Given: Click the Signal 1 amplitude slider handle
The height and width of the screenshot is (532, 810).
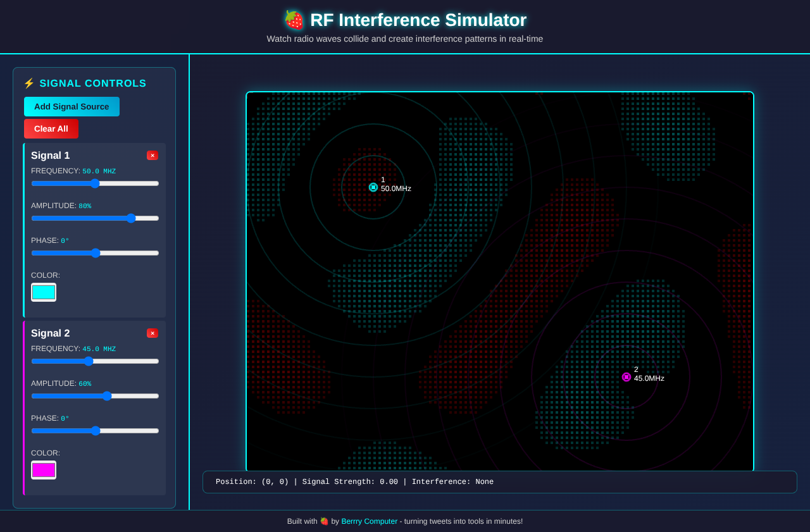Looking at the screenshot, I should coord(131,218).
